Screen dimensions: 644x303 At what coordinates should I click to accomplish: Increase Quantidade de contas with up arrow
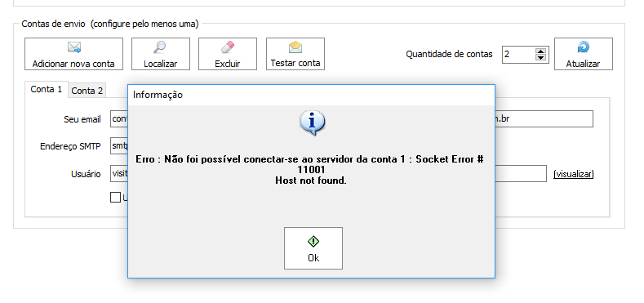click(x=541, y=51)
